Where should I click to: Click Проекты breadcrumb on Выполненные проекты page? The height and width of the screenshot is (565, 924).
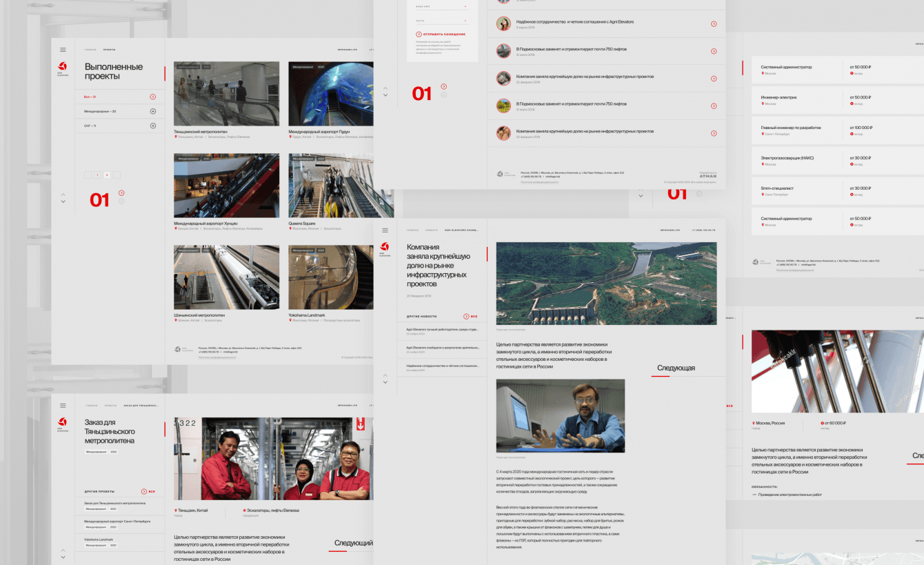tap(110, 50)
